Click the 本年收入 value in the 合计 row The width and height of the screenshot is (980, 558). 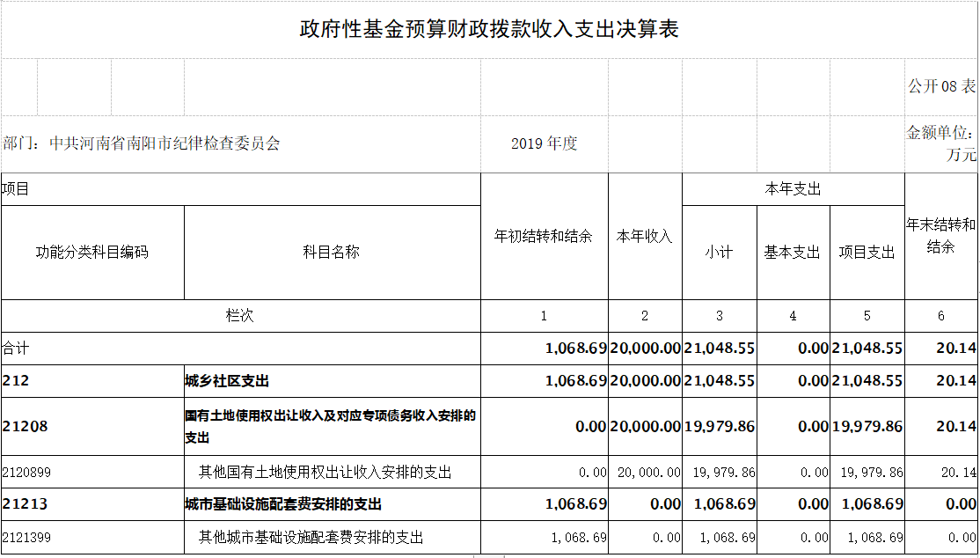[x=645, y=349]
